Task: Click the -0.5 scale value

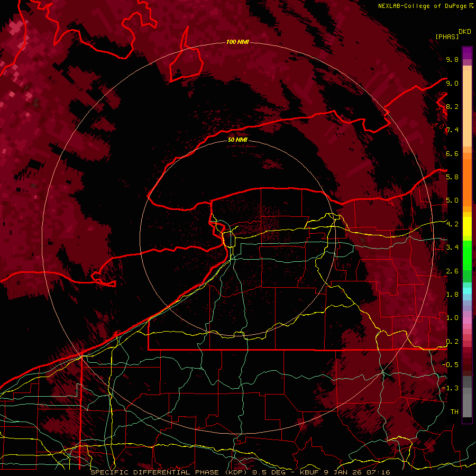Action: [450, 365]
